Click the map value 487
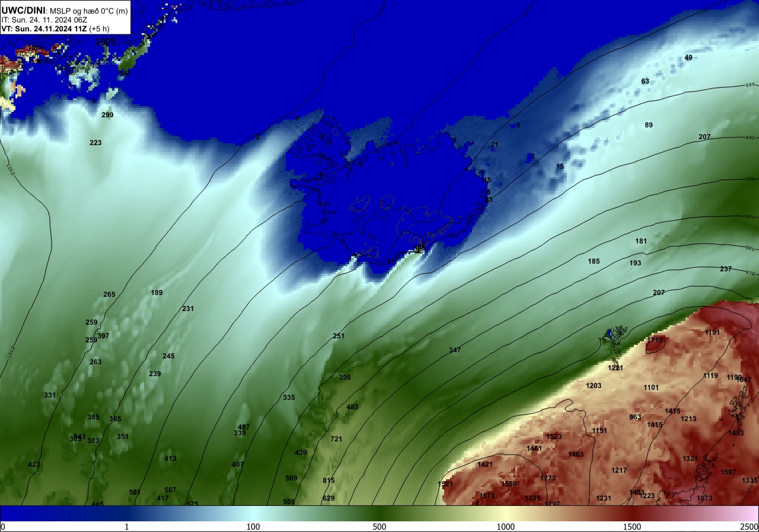 tap(244, 427)
